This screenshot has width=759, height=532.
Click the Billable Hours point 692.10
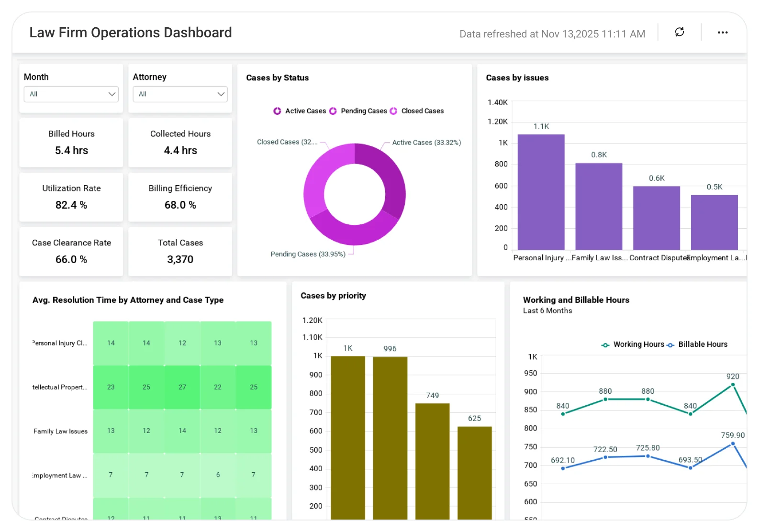(x=563, y=468)
